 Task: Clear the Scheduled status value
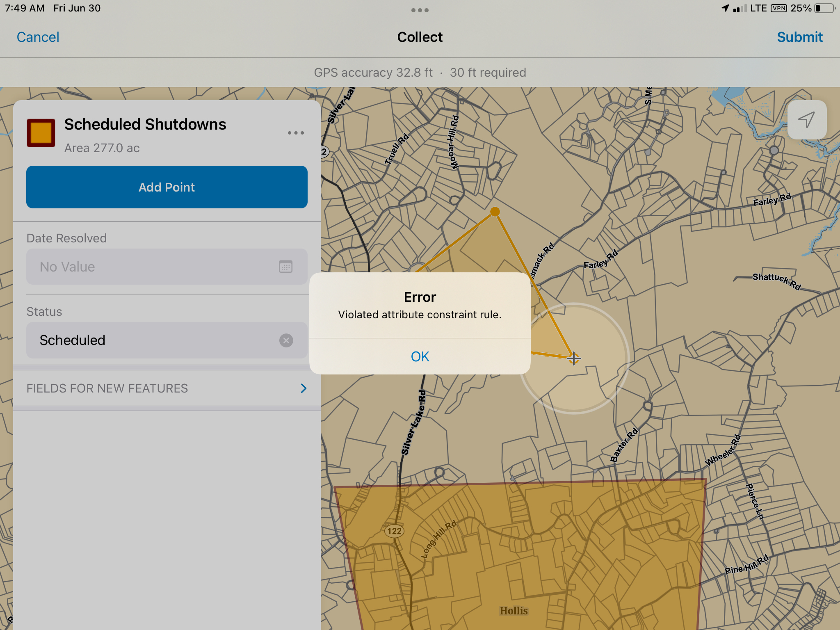(286, 340)
